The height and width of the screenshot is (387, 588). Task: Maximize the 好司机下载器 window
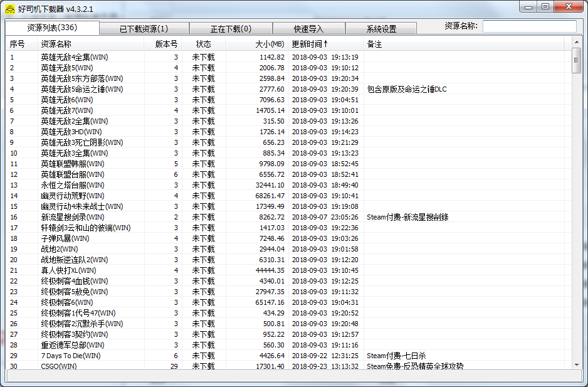pyautogui.click(x=545, y=6)
